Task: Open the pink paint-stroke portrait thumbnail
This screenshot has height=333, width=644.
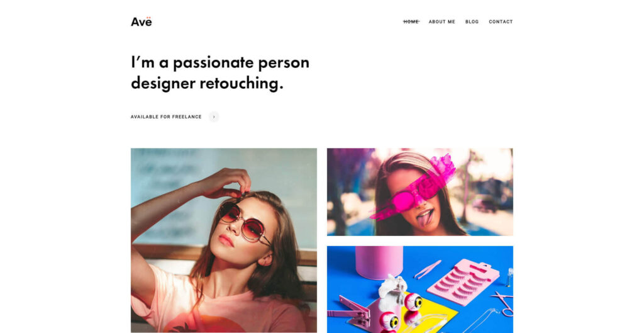Action: point(419,192)
